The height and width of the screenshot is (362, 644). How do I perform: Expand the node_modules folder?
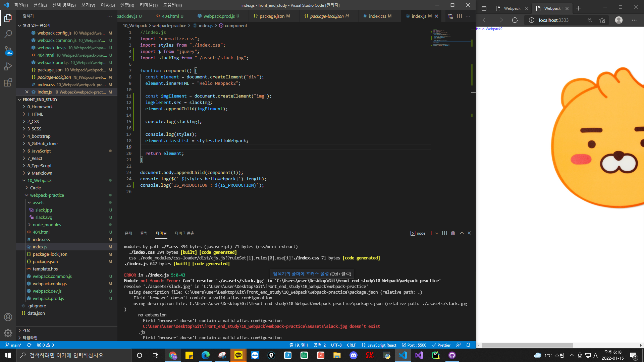(47, 225)
